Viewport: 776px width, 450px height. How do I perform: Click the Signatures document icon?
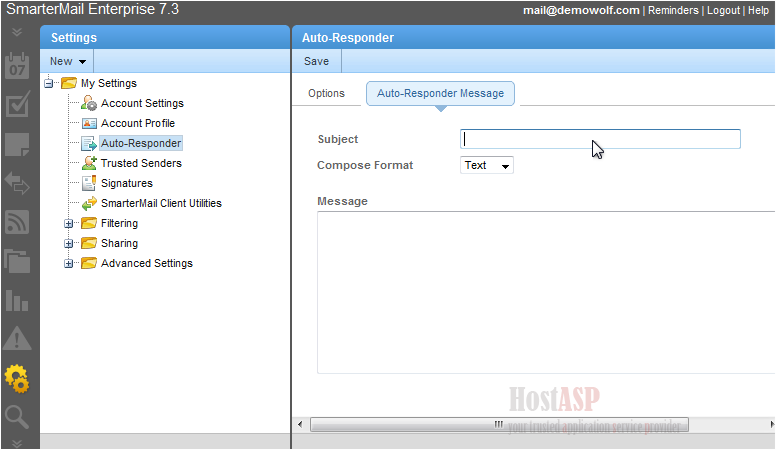click(89, 183)
